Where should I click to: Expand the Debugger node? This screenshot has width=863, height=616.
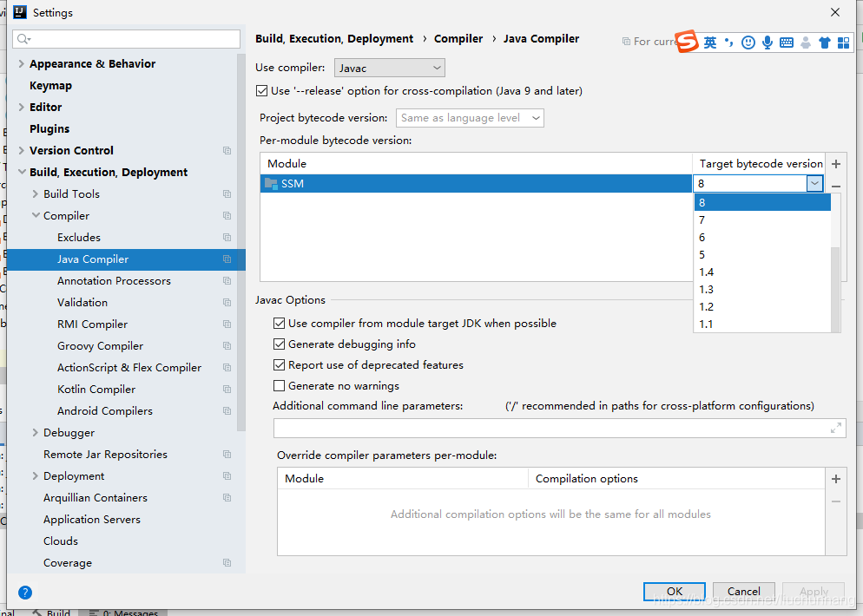36,433
